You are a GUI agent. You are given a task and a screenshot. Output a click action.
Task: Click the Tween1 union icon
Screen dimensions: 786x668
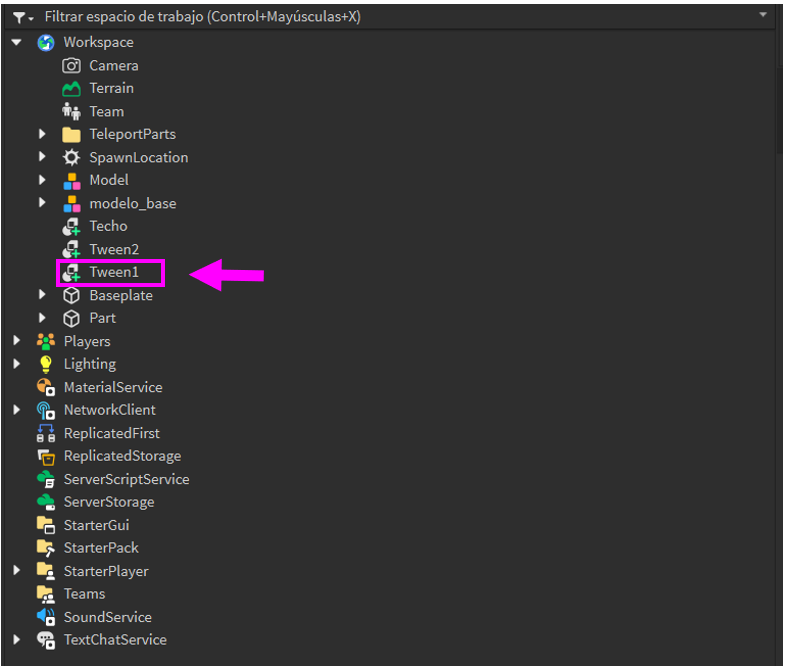(71, 273)
